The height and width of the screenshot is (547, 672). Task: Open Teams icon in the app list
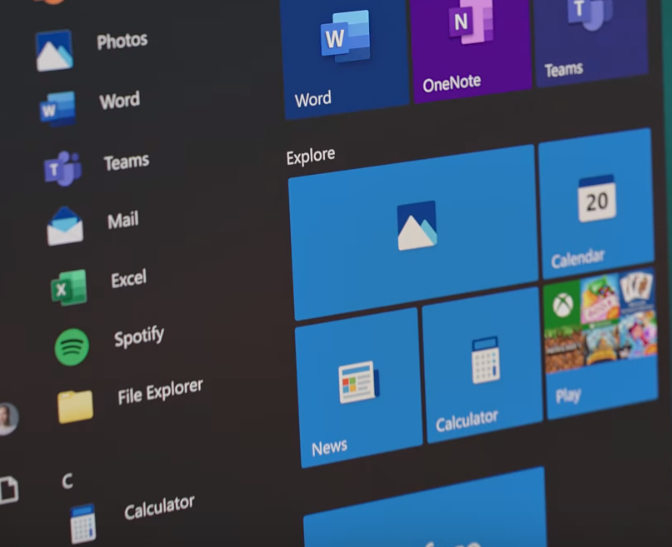click(x=63, y=168)
